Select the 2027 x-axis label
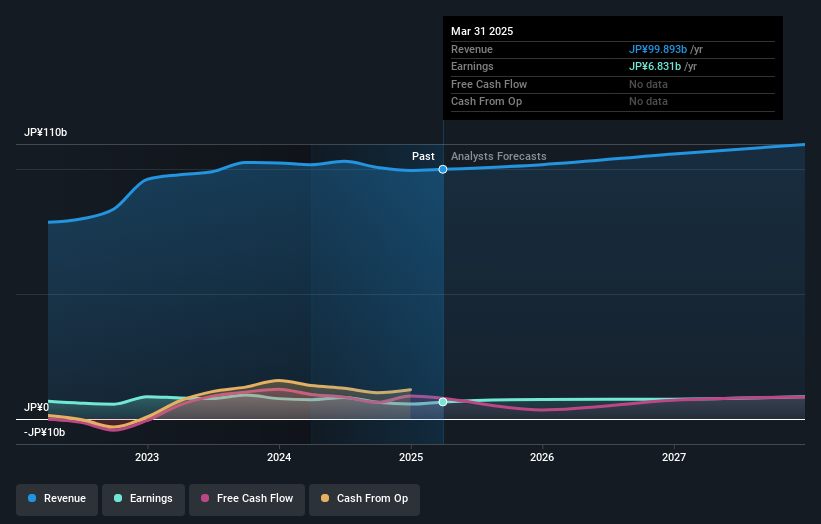 (674, 457)
